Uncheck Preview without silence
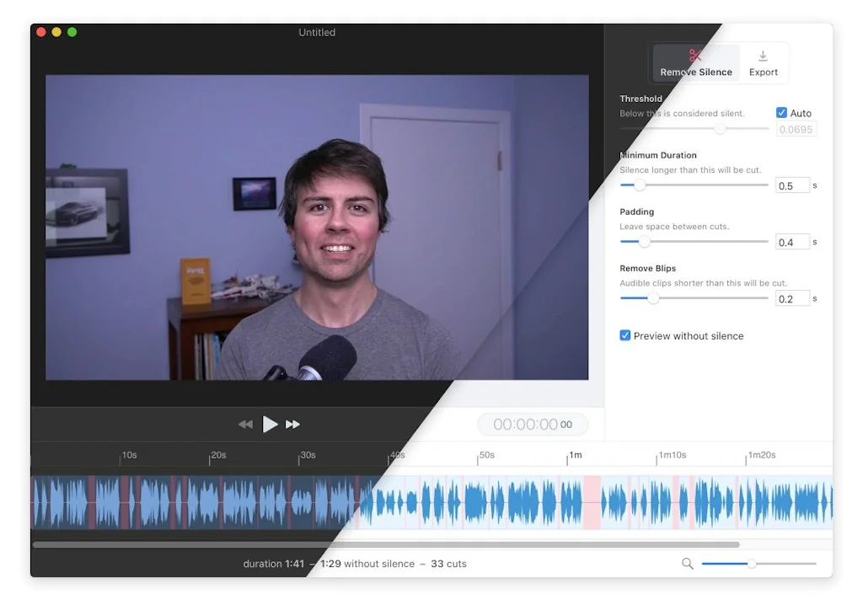This screenshot has height=616, width=863. coord(624,335)
